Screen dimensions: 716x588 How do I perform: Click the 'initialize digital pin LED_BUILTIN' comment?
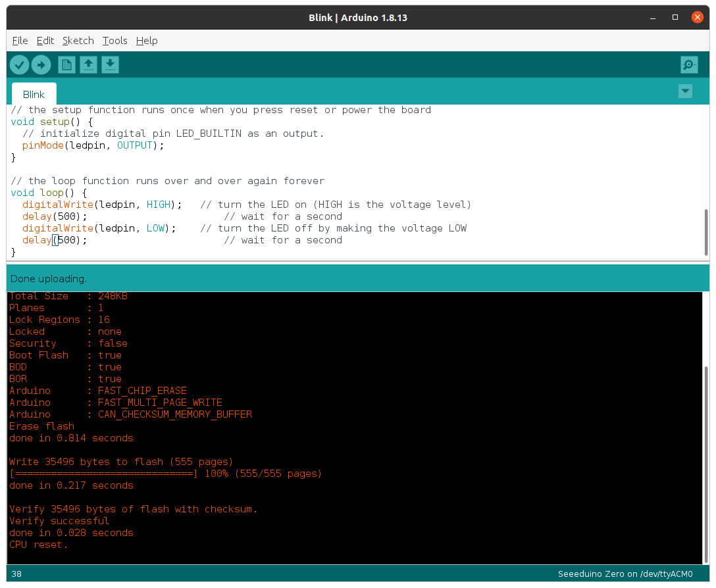pyautogui.click(x=173, y=134)
